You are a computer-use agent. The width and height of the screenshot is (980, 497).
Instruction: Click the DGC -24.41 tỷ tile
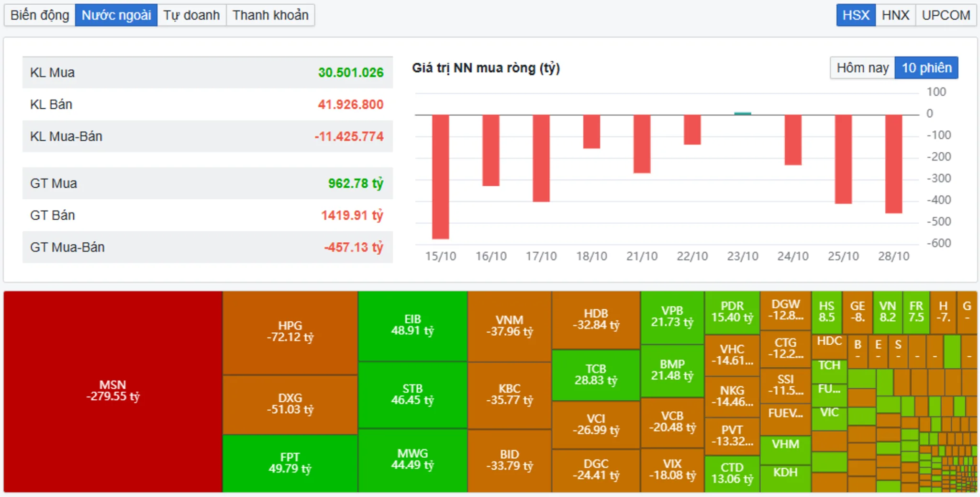[596, 471]
